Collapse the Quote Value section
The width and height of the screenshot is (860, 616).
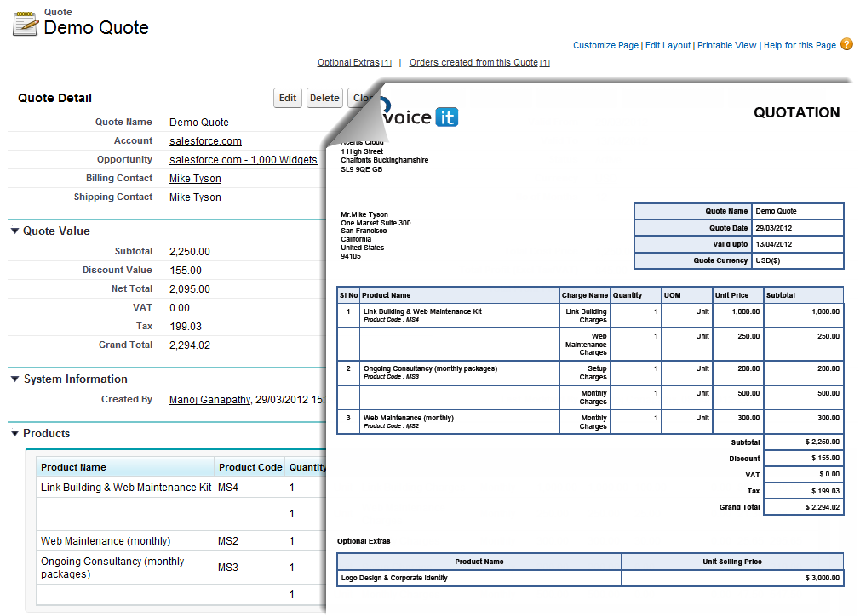(x=14, y=231)
